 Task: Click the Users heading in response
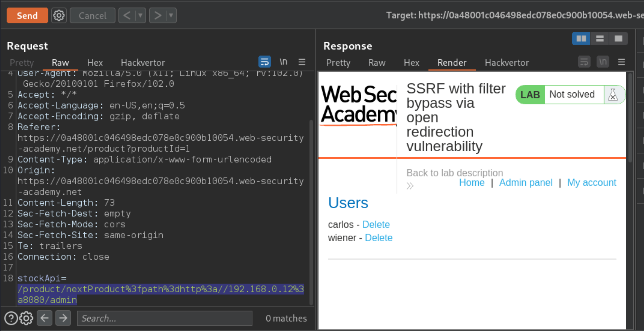348,203
